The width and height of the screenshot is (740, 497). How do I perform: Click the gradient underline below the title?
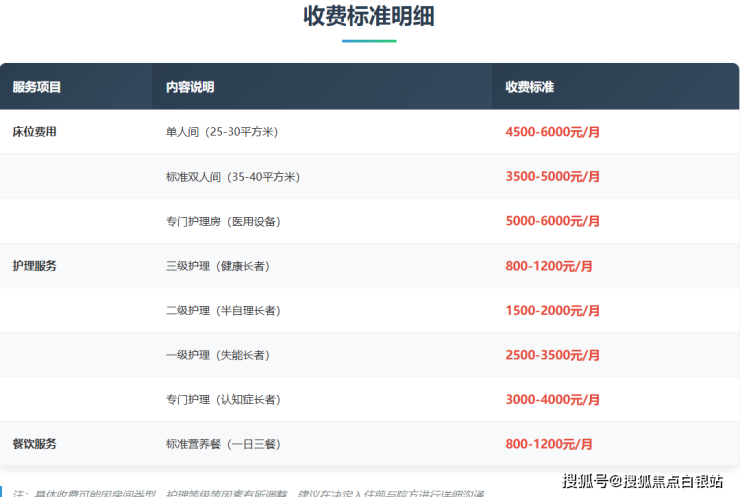click(x=369, y=41)
